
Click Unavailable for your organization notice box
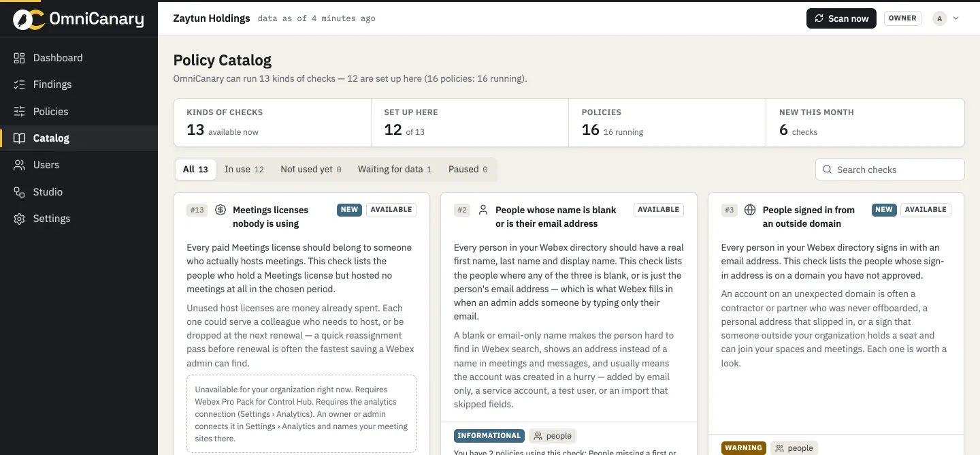tap(301, 414)
